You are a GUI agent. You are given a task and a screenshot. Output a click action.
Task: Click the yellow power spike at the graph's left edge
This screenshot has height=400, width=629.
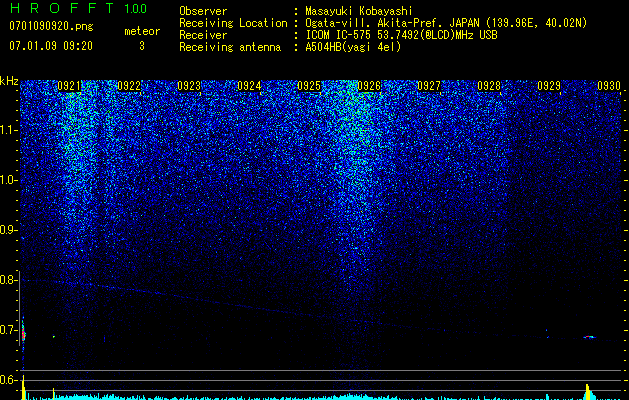click(x=23, y=388)
